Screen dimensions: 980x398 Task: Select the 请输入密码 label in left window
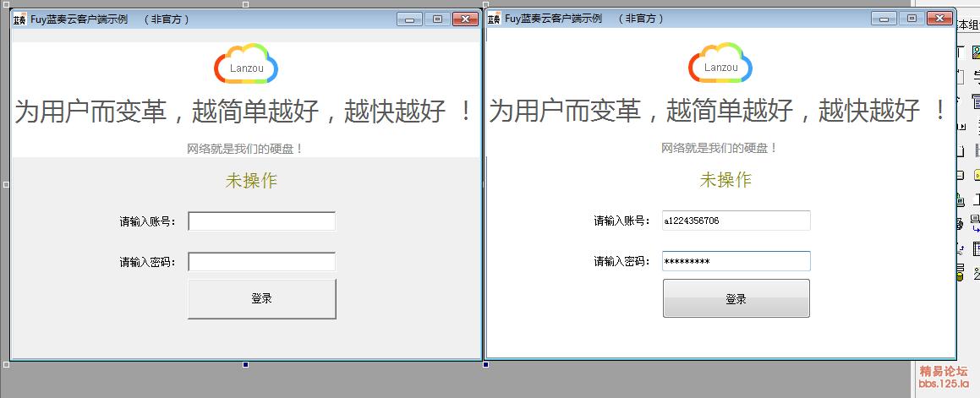tap(148, 262)
